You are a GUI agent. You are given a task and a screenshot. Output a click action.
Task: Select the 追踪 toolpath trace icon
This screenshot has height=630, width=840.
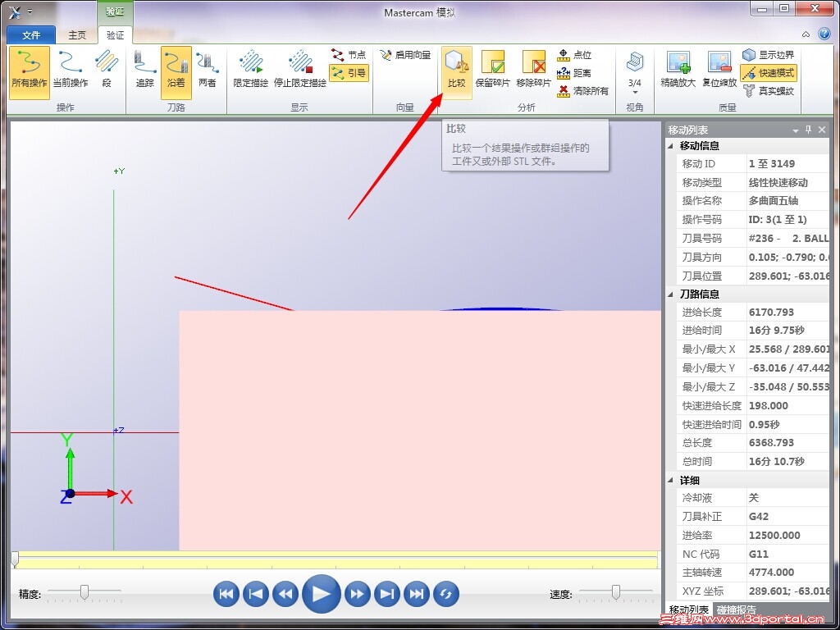pos(144,70)
